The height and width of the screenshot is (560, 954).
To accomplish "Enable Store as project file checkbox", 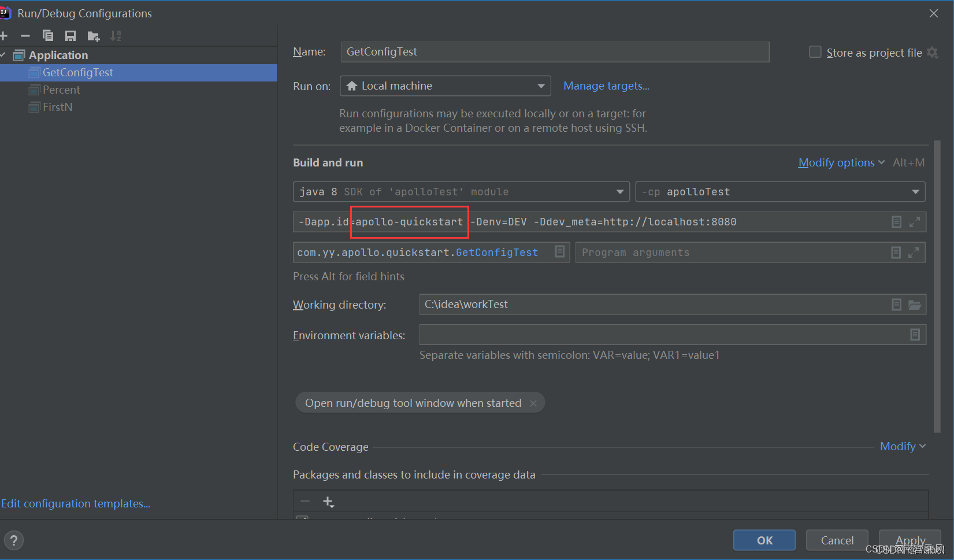I will (815, 52).
